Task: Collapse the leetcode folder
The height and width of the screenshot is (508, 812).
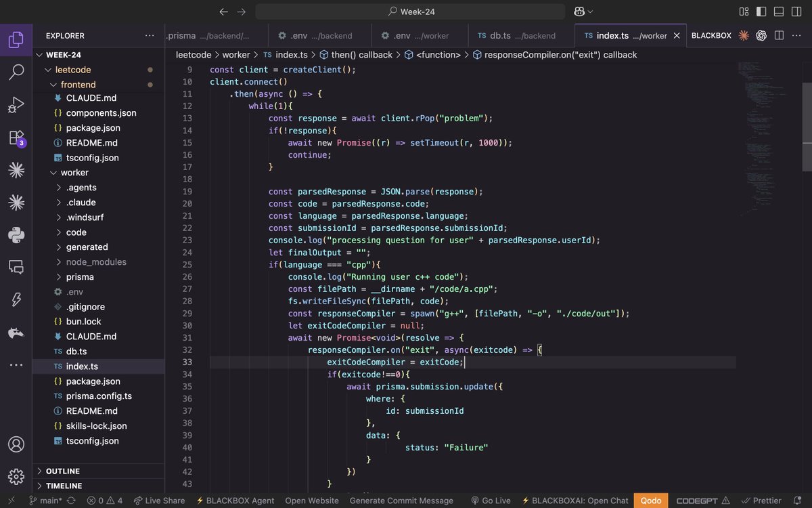Action: pos(99,70)
